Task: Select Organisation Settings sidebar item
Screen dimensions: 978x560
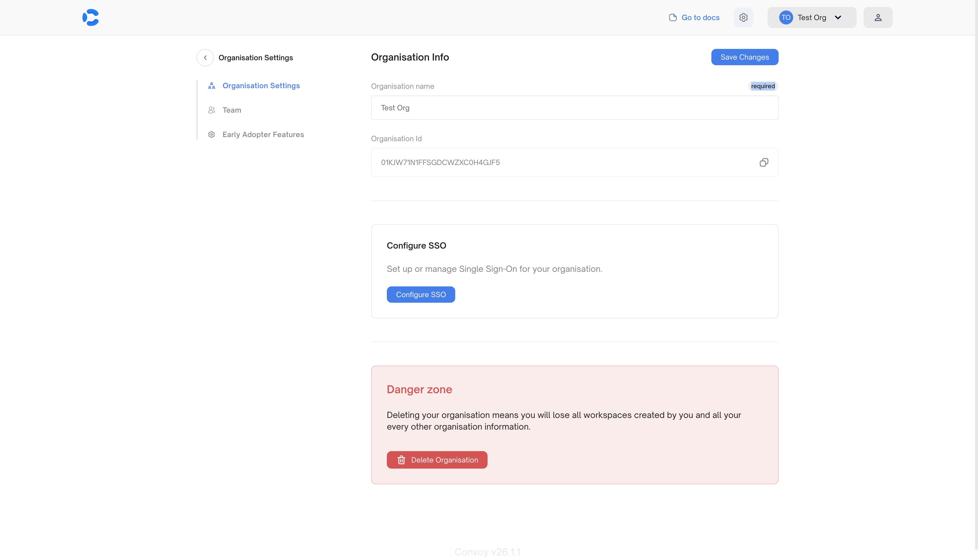Action: 261,86
